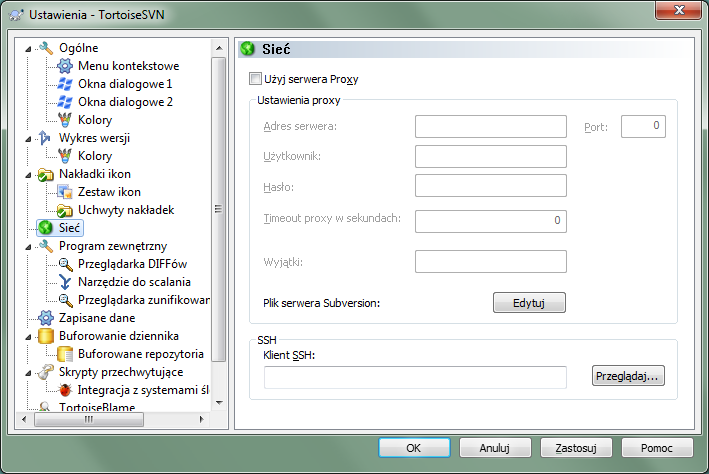Collapse the Skrypty przechwytujące tree node
The image size is (709, 474).
pyautogui.click(x=28, y=373)
